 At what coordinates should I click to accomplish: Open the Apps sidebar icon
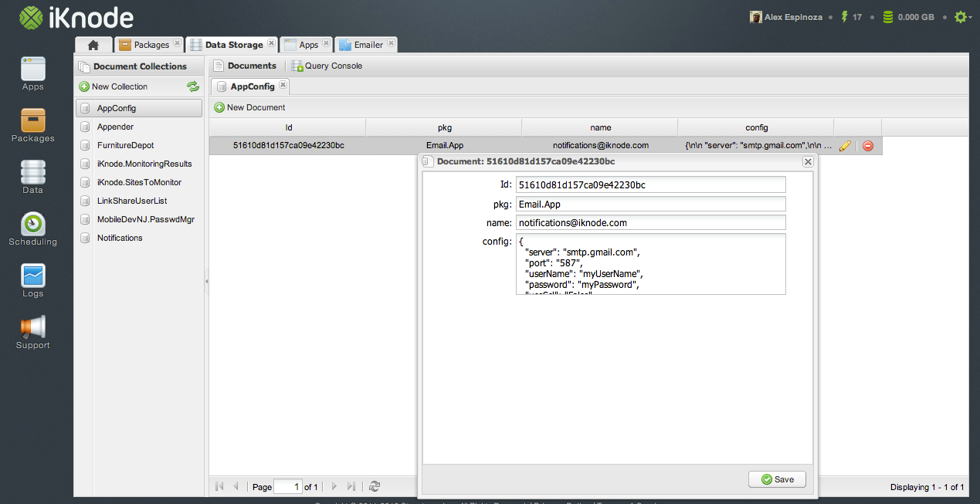click(x=33, y=69)
